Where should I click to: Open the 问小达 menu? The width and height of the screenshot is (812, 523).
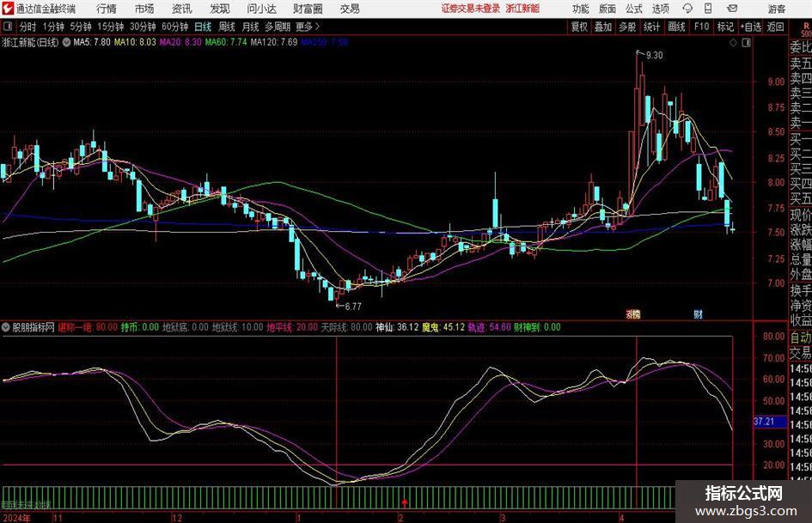pos(261,9)
